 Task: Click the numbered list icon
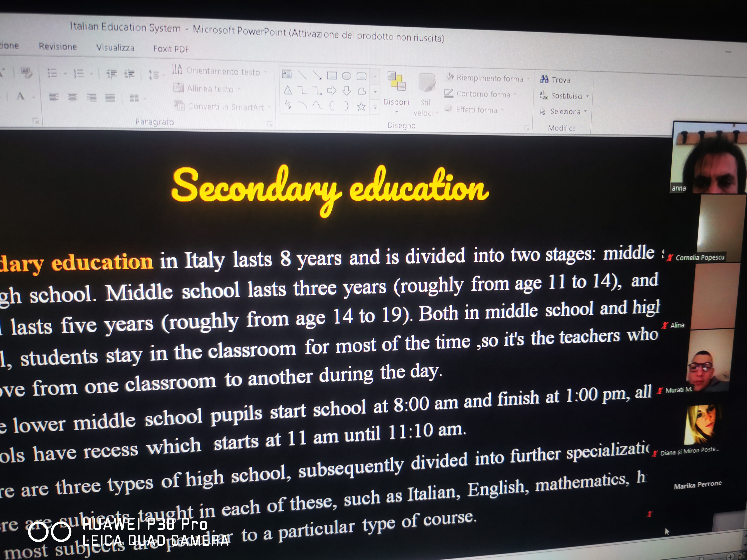79,73
